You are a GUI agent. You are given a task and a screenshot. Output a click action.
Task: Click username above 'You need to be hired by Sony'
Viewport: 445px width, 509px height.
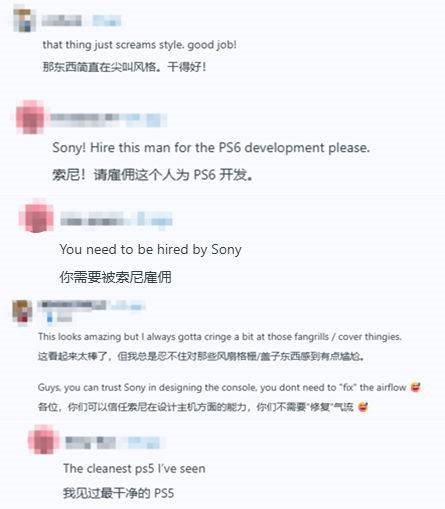click(92, 218)
